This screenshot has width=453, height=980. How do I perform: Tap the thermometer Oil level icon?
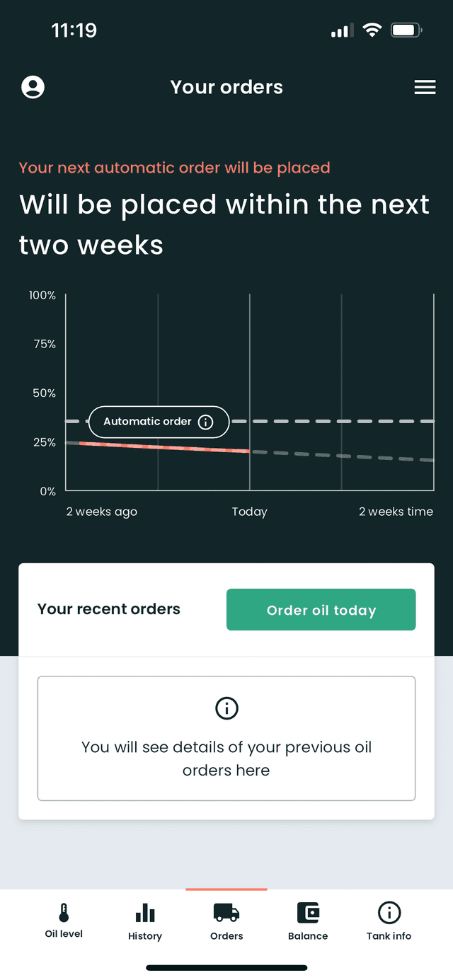(64, 913)
